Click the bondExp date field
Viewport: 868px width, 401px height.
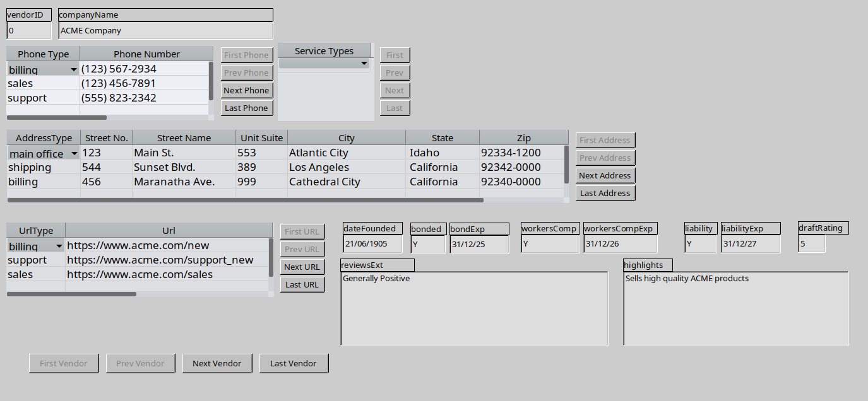(x=479, y=243)
